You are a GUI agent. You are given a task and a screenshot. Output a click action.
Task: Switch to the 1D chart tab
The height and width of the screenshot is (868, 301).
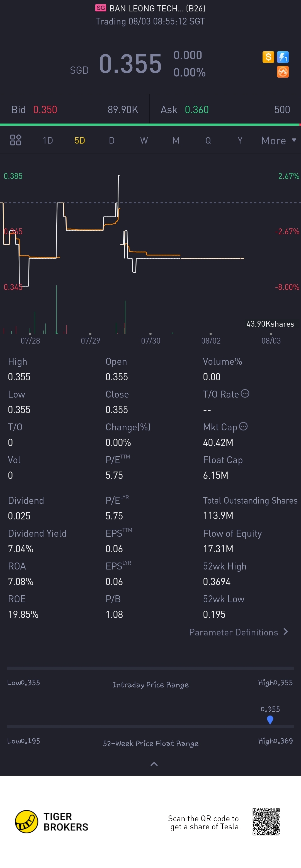(x=48, y=140)
